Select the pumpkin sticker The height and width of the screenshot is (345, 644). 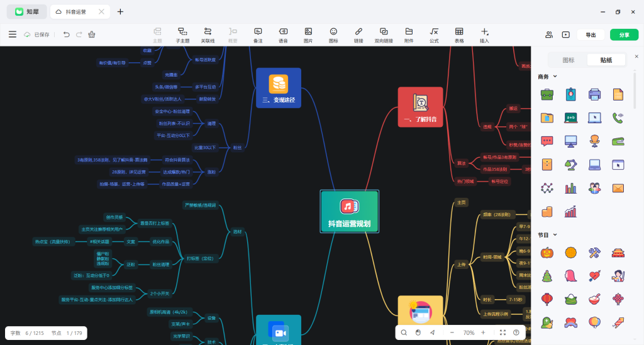[x=547, y=253]
